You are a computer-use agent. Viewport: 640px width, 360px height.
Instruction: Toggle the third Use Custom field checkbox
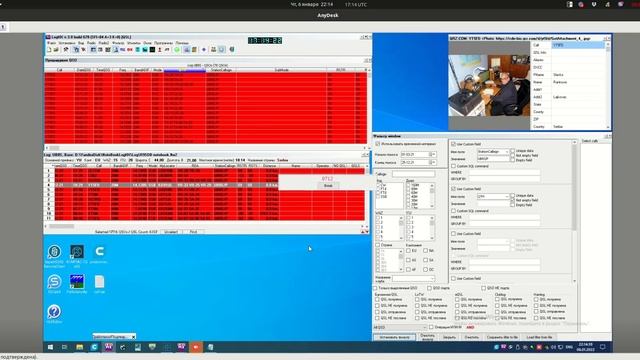(x=453, y=234)
